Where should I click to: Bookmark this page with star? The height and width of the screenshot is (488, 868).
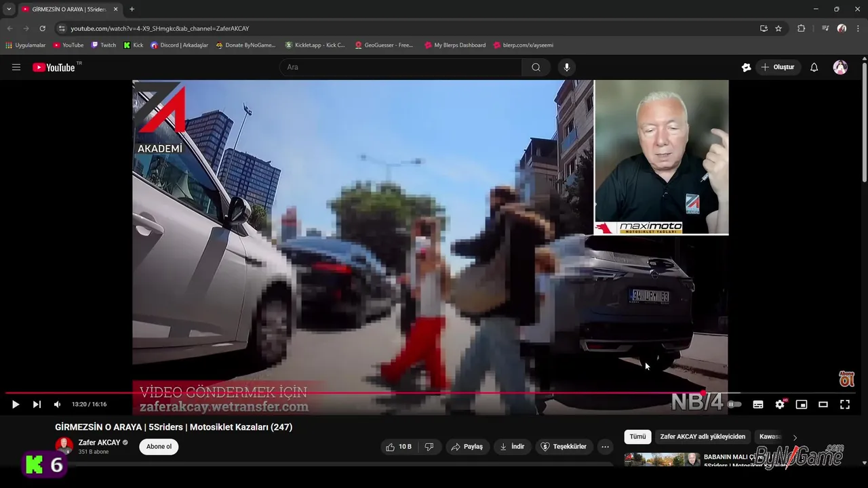[778, 28]
